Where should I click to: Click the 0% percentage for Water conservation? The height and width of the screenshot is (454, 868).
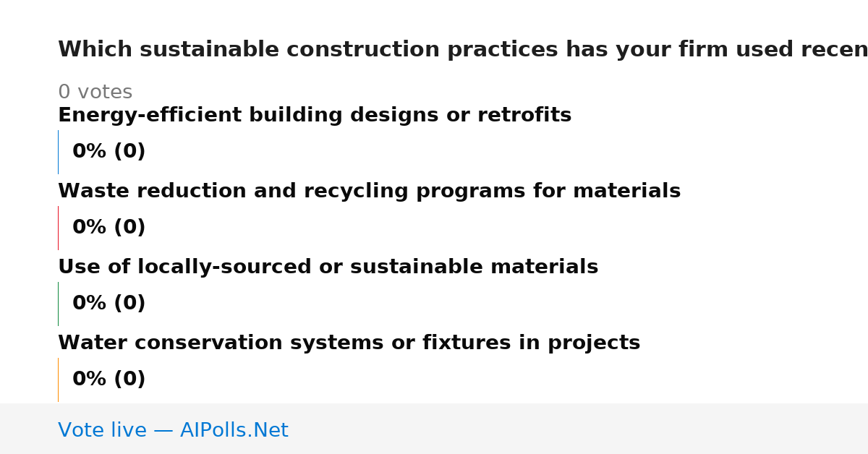pos(89,380)
